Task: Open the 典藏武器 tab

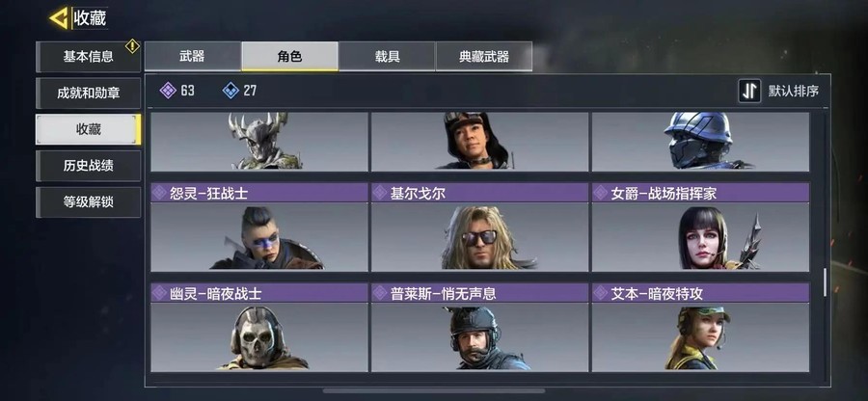Action: 484,57
